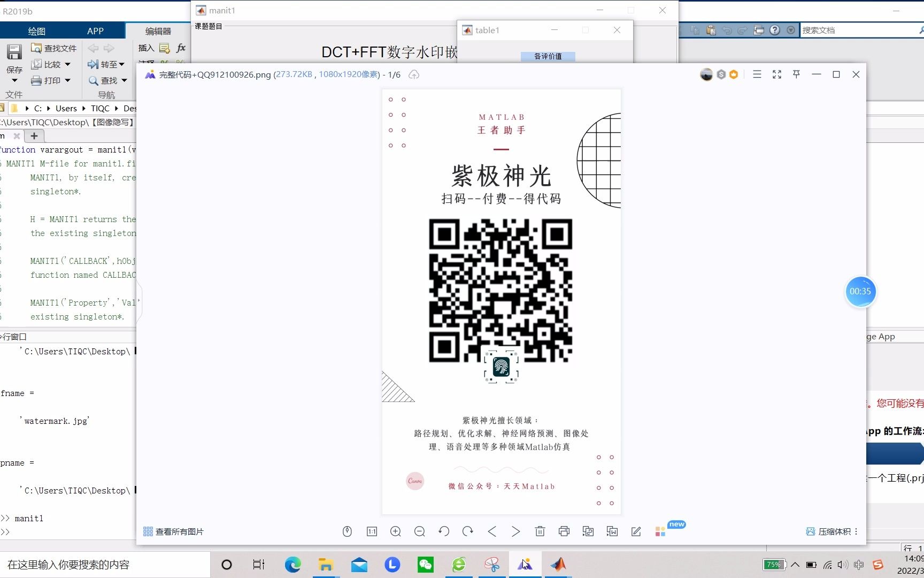Open the MATLAB APP tab
Image resolution: width=924 pixels, height=578 pixels.
[95, 31]
